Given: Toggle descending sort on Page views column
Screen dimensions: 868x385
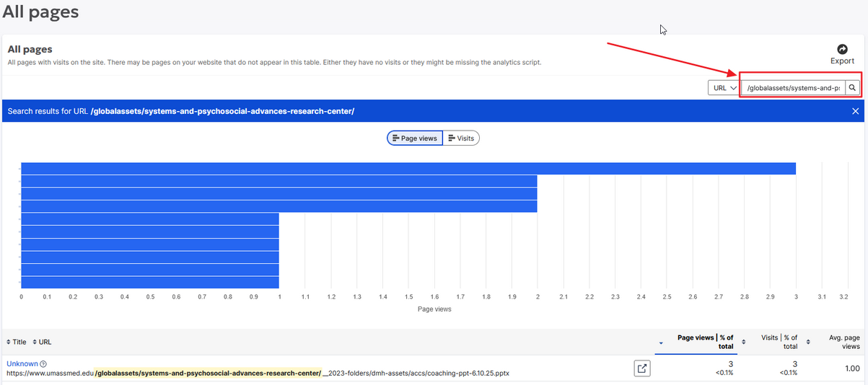Looking at the screenshot, I should [x=661, y=342].
